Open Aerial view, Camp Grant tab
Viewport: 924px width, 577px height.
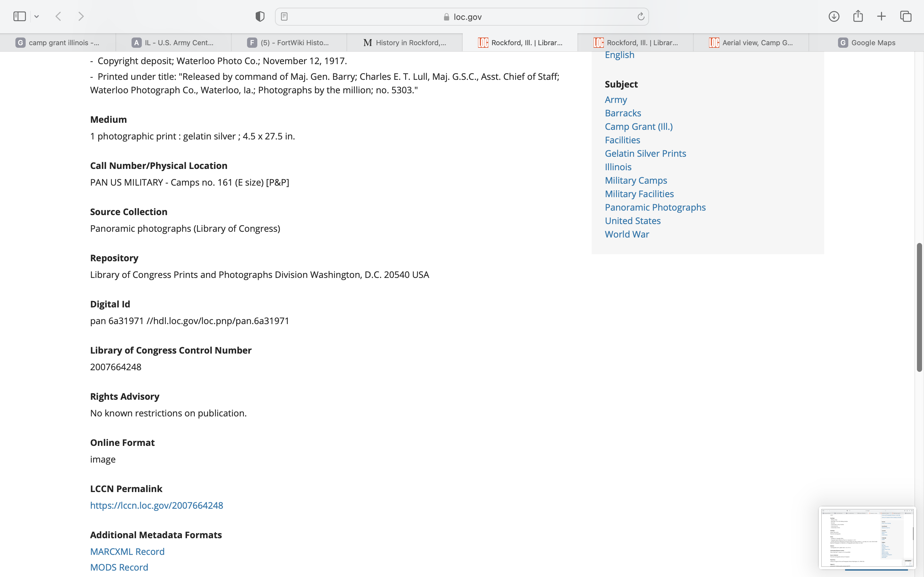(751, 43)
